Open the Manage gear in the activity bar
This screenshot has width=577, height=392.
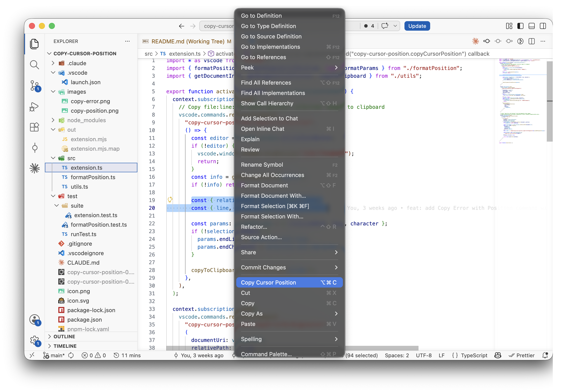[35, 341]
